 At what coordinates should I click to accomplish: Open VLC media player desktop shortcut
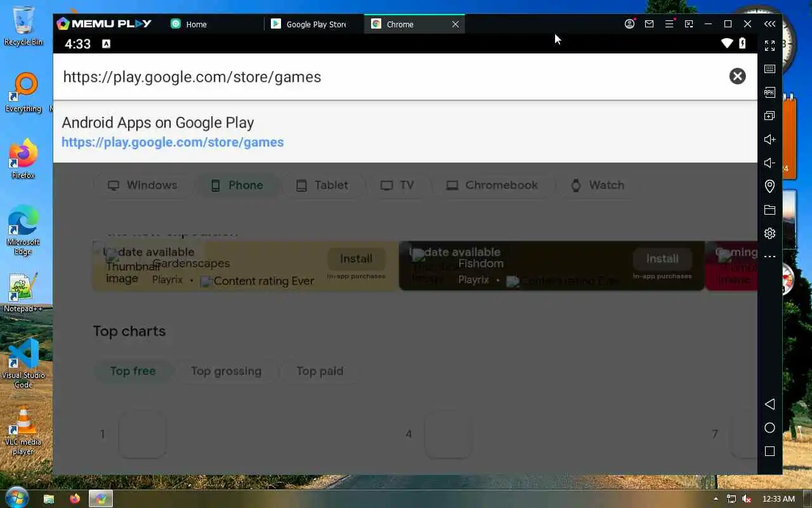click(23, 431)
